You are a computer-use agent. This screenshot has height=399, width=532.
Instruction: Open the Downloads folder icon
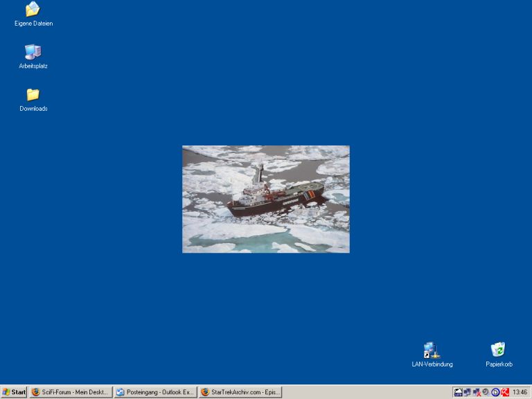(x=33, y=95)
